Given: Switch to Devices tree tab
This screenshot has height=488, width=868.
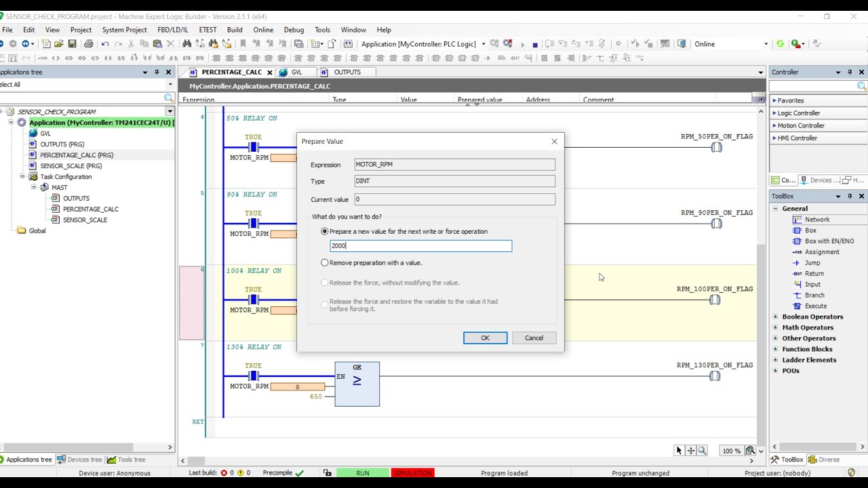Looking at the screenshot, I should (x=80, y=460).
